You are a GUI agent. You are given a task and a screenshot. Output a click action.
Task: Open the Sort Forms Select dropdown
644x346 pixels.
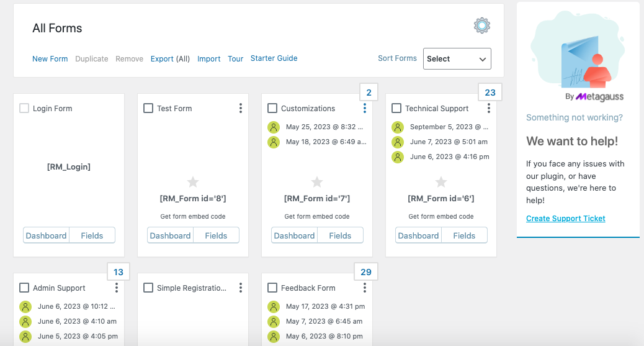(x=457, y=59)
